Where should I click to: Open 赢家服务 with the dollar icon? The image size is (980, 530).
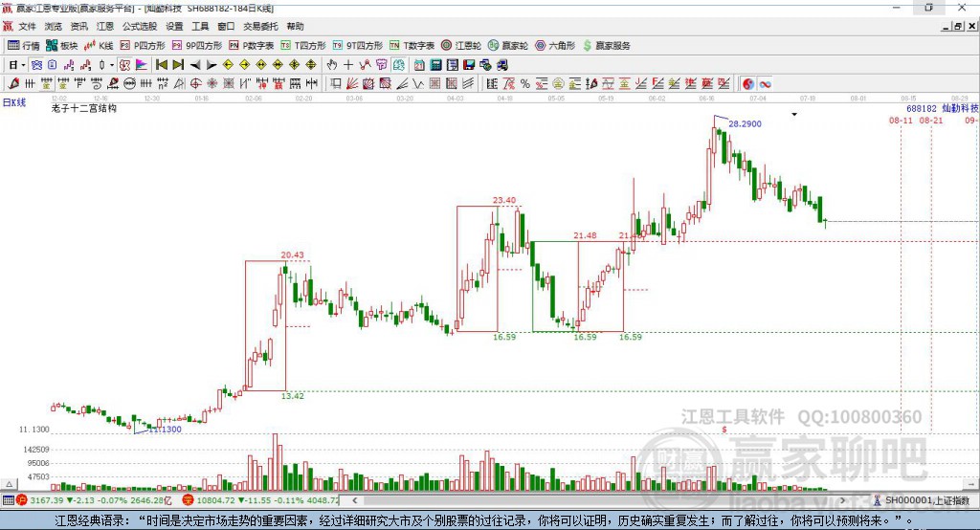point(606,46)
